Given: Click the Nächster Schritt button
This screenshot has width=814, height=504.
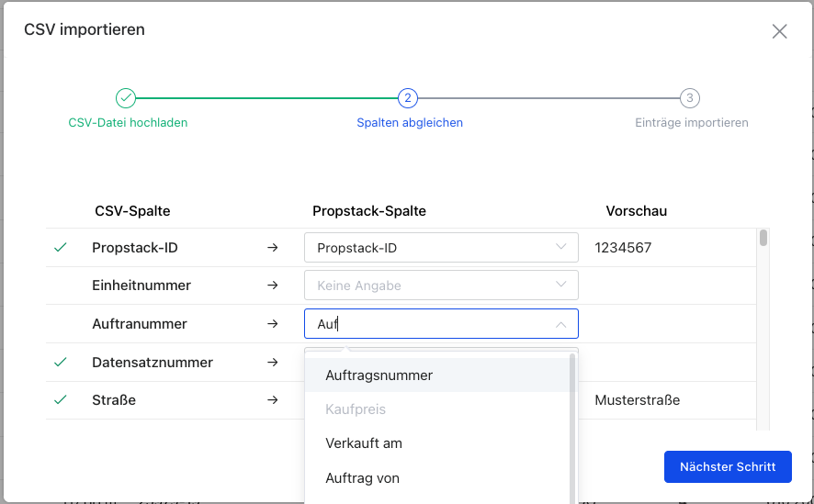Looking at the screenshot, I should [727, 466].
